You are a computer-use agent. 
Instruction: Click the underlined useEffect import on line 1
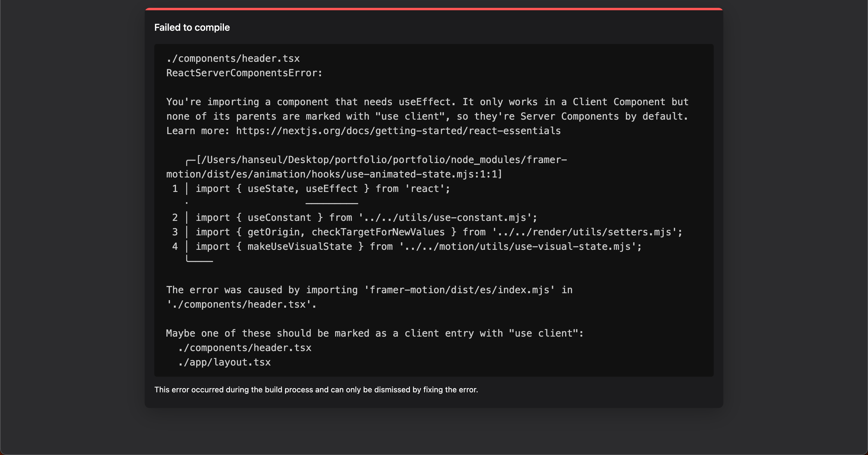click(x=331, y=189)
